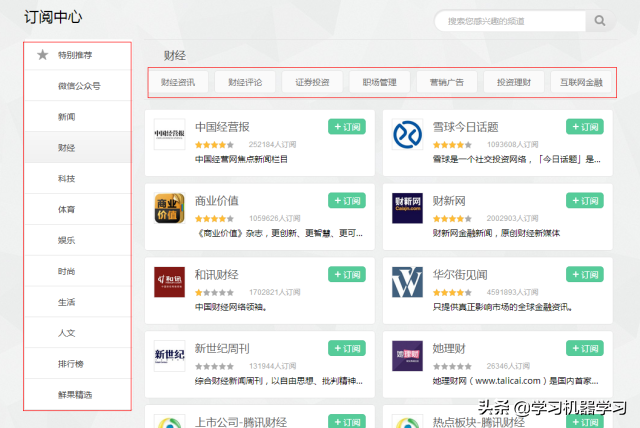640x428 pixels.
Task: Open the 雪球今日话题 blue logo icon
Action: pyautogui.click(x=407, y=134)
